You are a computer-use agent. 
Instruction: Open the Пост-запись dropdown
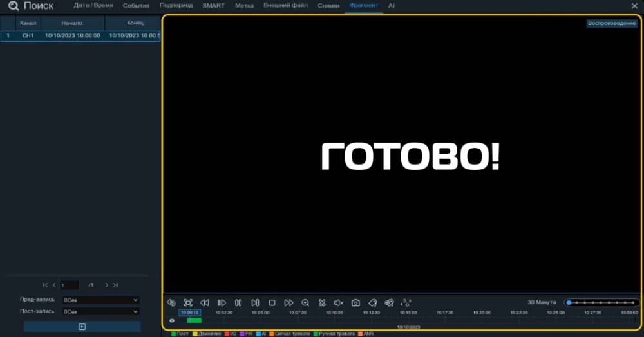(x=100, y=311)
